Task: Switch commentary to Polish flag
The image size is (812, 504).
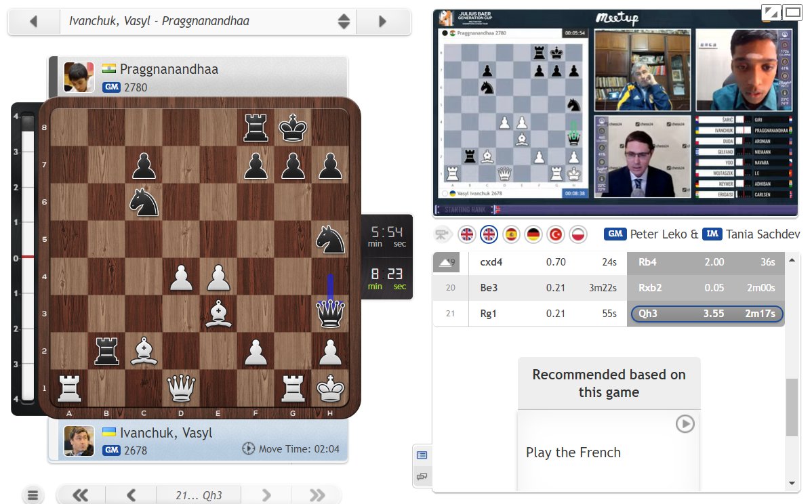Action: [578, 234]
